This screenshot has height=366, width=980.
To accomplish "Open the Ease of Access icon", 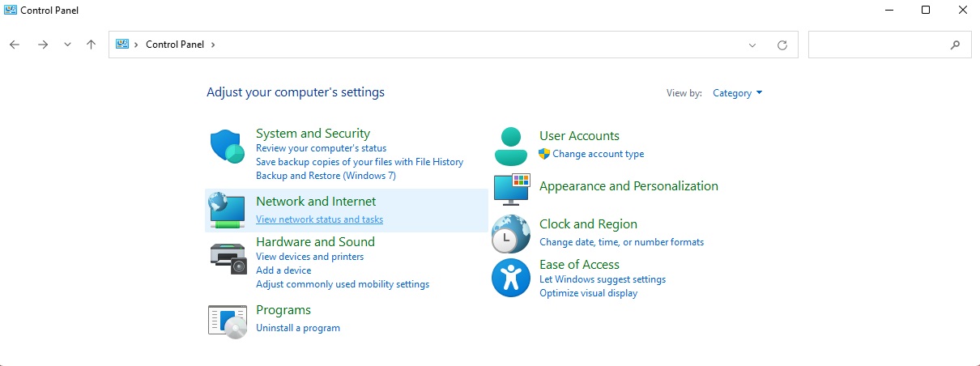I will [511, 279].
